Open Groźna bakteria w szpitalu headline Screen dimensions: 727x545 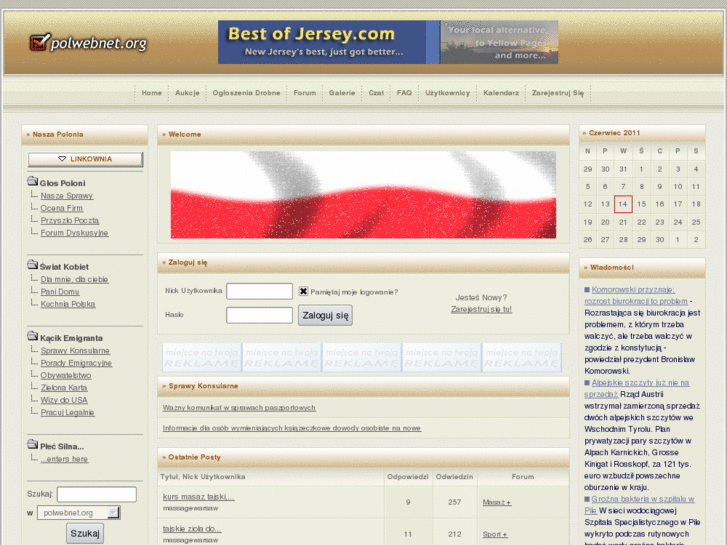pyautogui.click(x=639, y=505)
